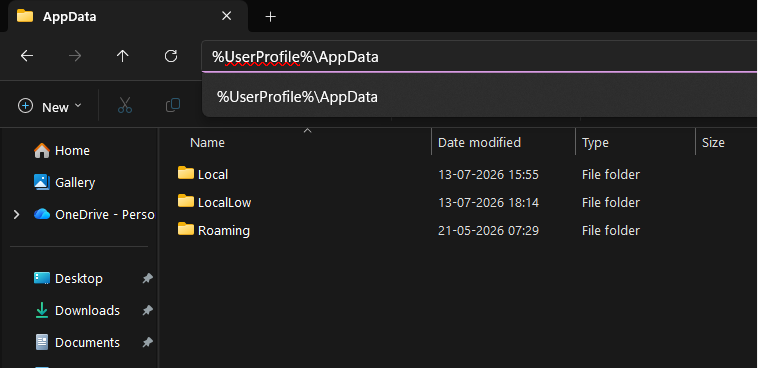The image size is (758, 369).
Task: Click the OneDrive cloud icon
Action: 42,214
